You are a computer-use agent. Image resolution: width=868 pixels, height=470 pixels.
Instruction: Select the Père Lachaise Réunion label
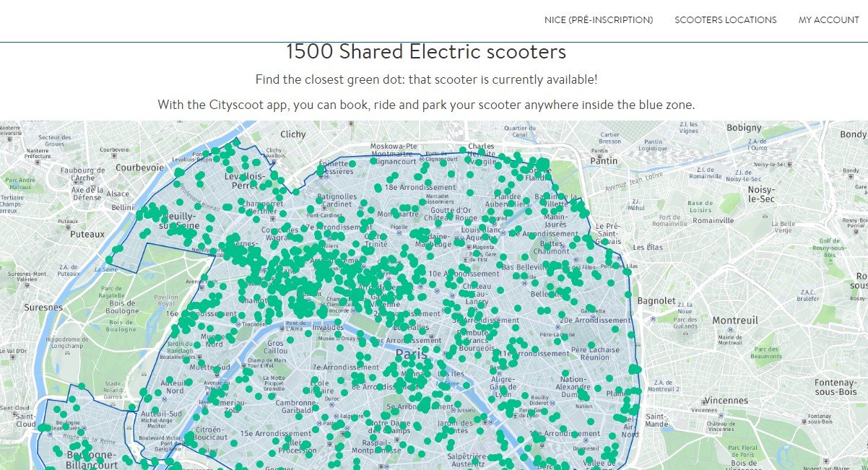595,353
